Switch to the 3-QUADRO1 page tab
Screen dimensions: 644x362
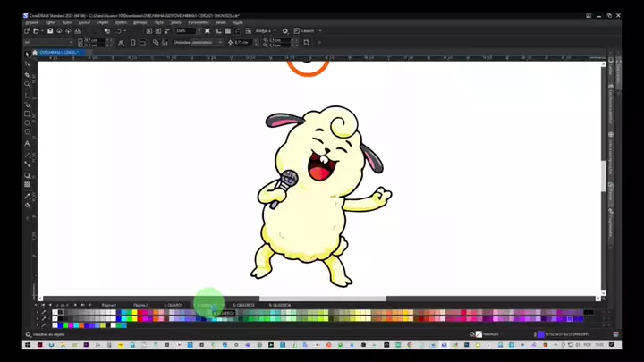pos(174,305)
